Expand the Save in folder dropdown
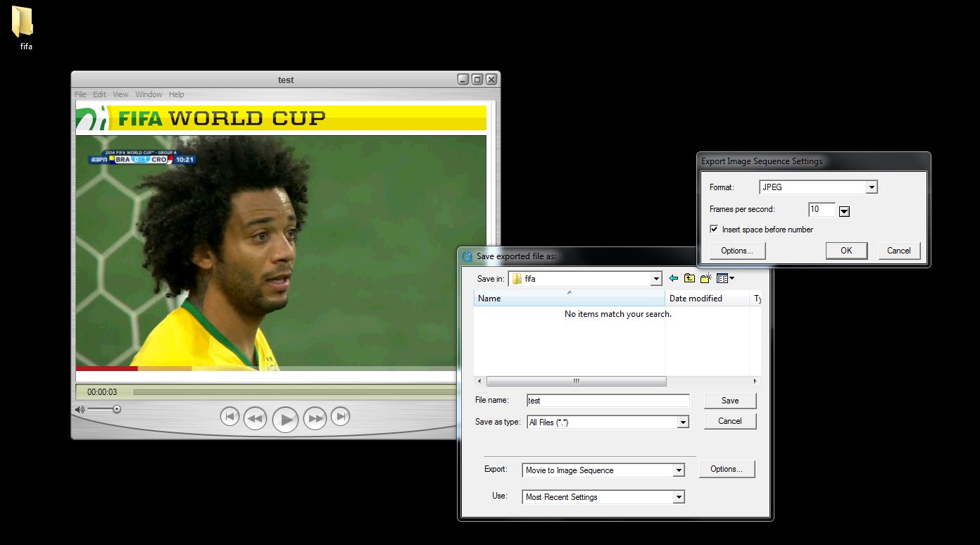The height and width of the screenshot is (545, 980). click(x=656, y=279)
